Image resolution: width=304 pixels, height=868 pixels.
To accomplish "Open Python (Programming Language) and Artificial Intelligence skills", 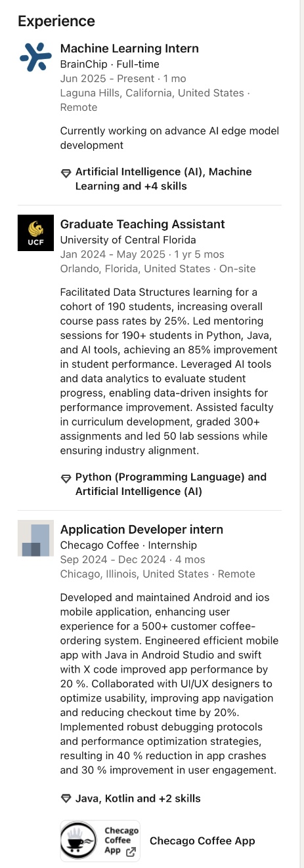I will click(x=171, y=484).
